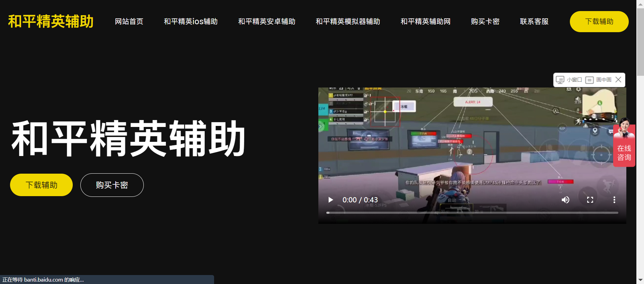The image size is (644, 284).
Task: Open 和平精英模拟器辅助 page
Action: 348,21
